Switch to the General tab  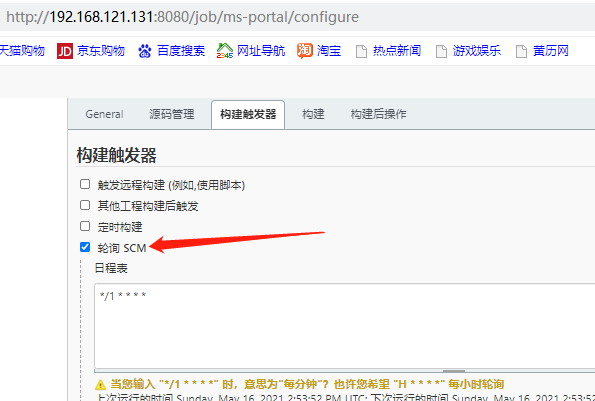[x=104, y=114]
